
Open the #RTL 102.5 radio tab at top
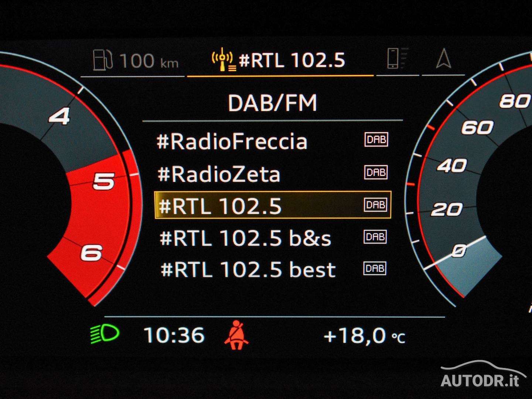[291, 60]
